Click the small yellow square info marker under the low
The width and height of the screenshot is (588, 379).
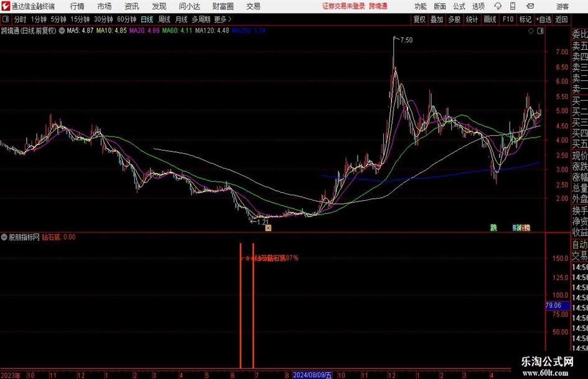coord(268,228)
